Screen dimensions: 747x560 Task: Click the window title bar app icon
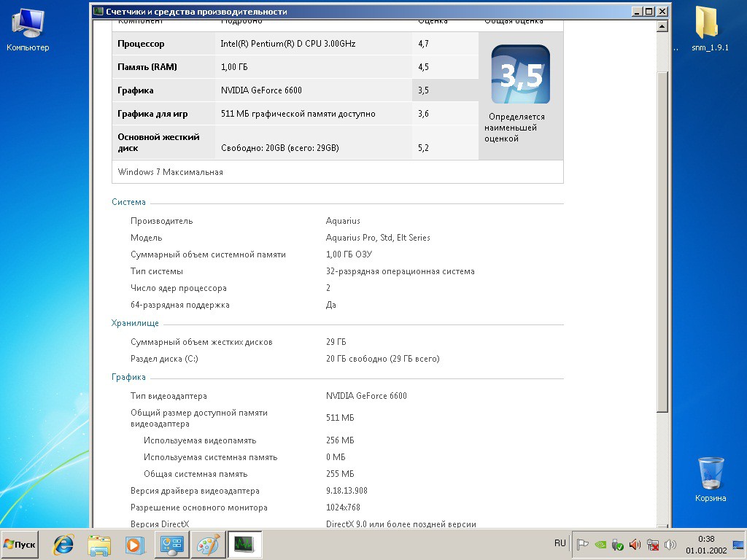pyautogui.click(x=98, y=11)
